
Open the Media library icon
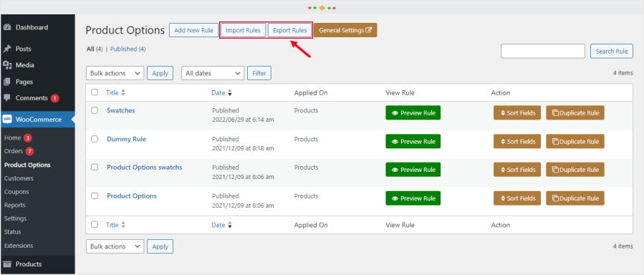point(7,65)
